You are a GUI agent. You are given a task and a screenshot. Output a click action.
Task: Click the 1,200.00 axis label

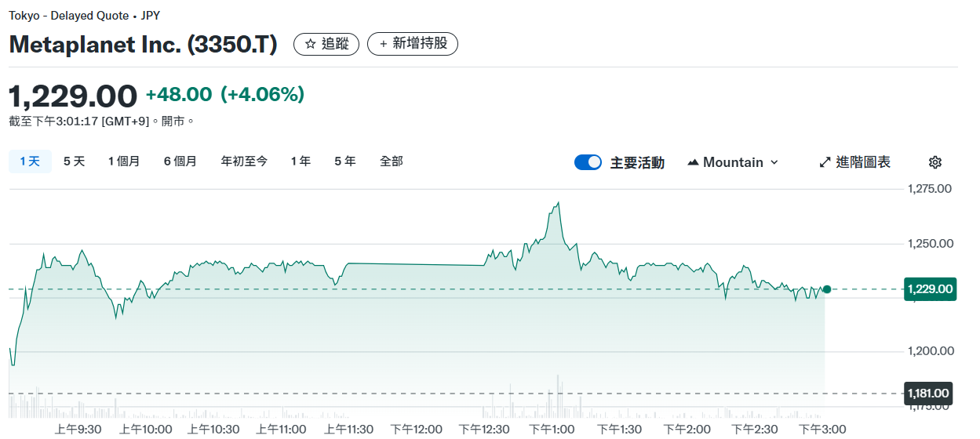[x=930, y=350]
